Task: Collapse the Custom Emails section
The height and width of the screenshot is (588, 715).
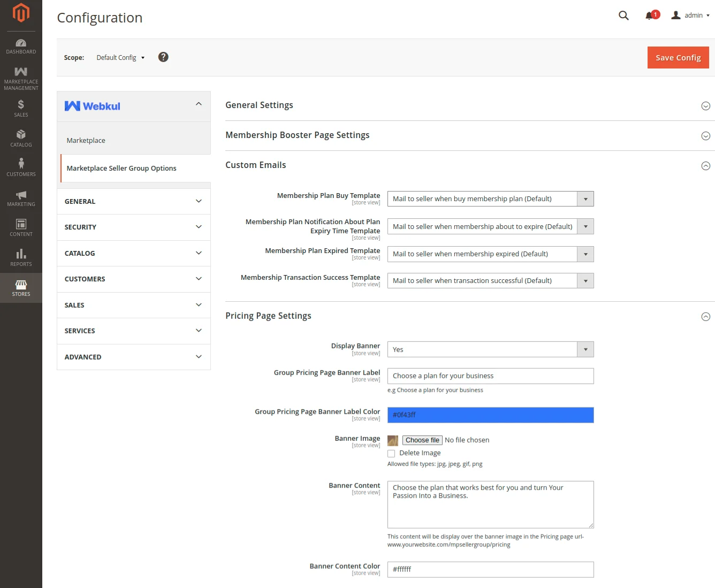Action: [705, 166]
